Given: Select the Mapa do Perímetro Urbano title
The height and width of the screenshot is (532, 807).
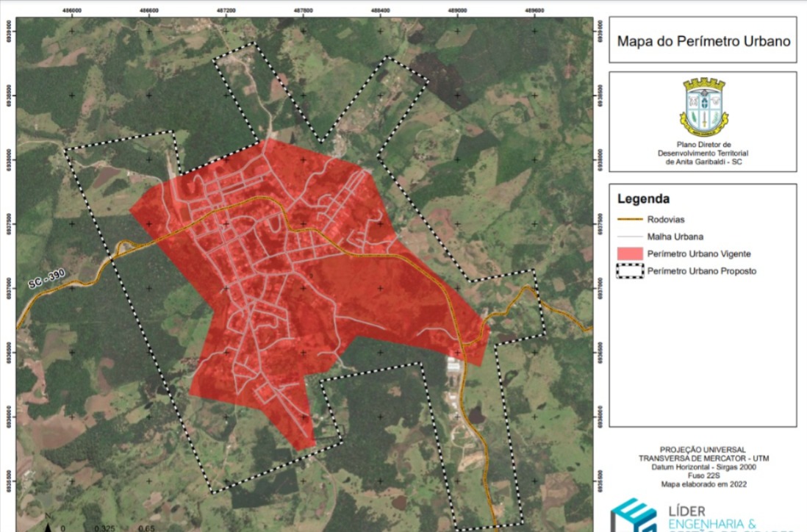Looking at the screenshot, I should click(x=703, y=41).
